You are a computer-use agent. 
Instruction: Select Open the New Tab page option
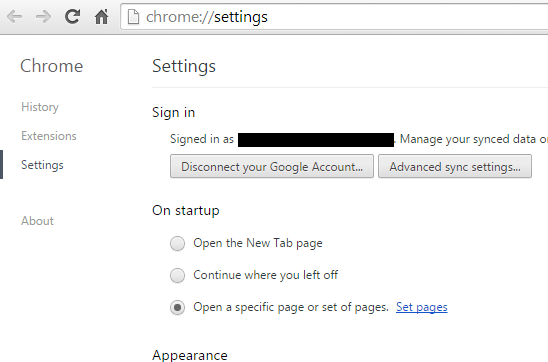click(178, 243)
